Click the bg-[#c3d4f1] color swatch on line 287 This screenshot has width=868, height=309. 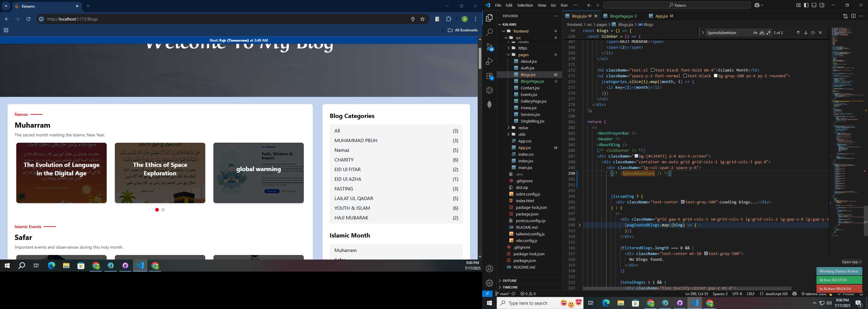(636, 156)
